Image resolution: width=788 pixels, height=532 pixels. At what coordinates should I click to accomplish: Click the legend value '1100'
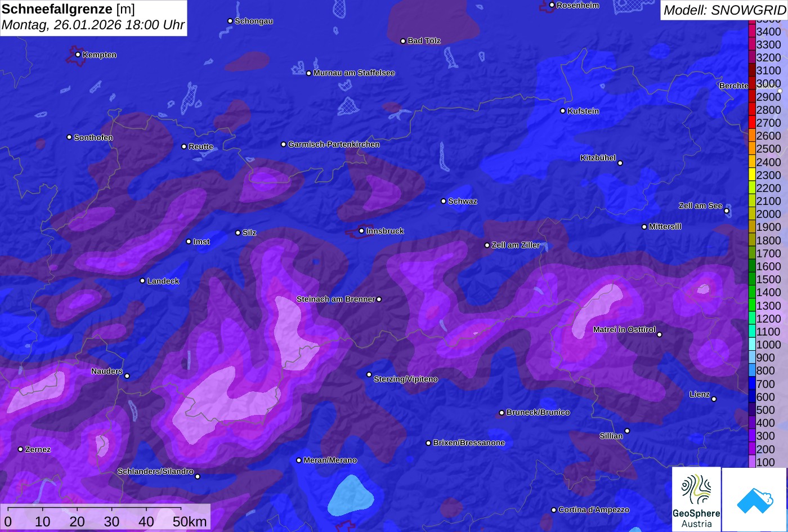click(769, 332)
